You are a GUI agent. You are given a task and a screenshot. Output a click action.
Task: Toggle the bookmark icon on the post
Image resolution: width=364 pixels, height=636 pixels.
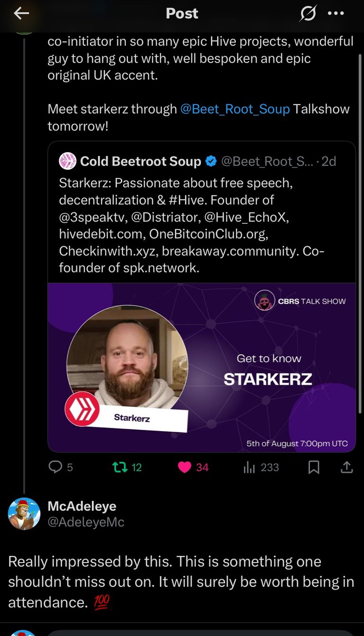[314, 467]
